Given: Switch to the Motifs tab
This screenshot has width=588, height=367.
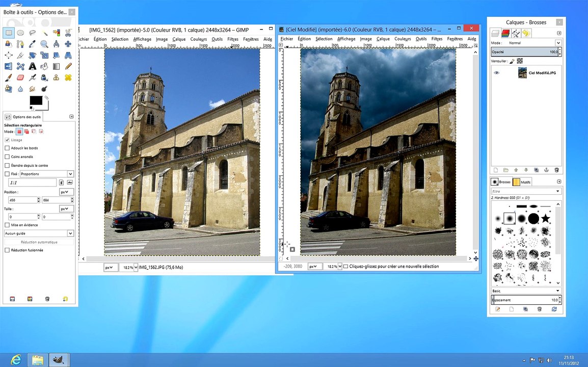Looking at the screenshot, I should pyautogui.click(x=522, y=182).
